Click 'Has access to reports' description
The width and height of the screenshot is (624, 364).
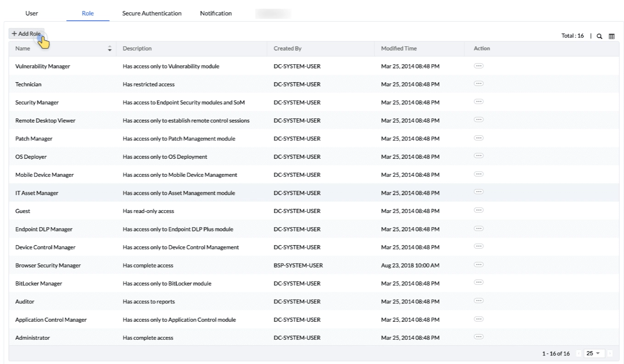(149, 302)
